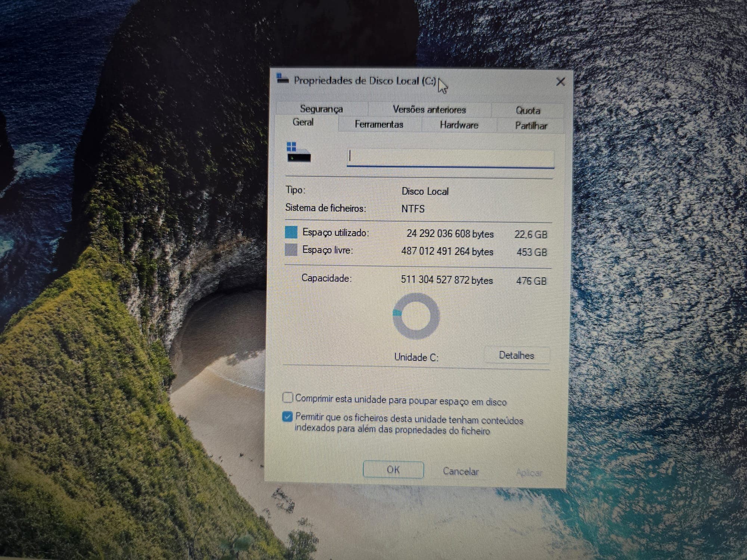Image resolution: width=747 pixels, height=560 pixels.
Task: Uncheck Permitir que os ficheiros indexados checkbox
Action: click(x=287, y=417)
